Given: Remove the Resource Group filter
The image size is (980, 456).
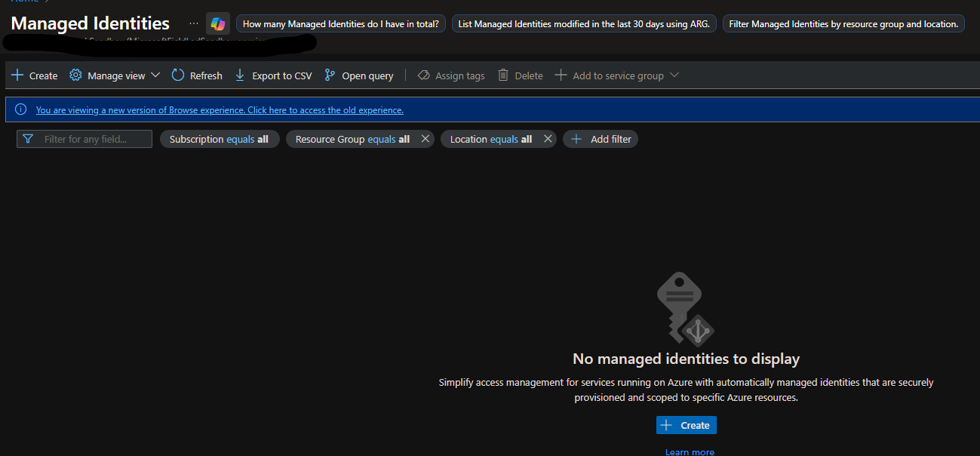Looking at the screenshot, I should coord(425,139).
